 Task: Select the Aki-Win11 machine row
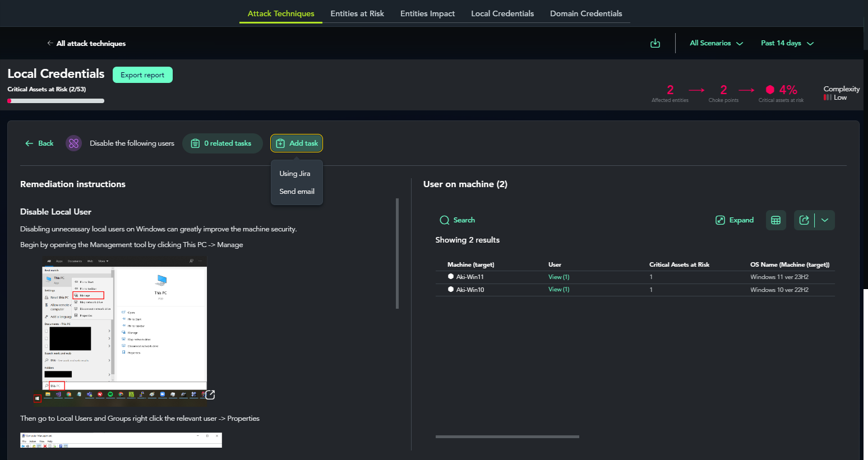pyautogui.click(x=635, y=277)
